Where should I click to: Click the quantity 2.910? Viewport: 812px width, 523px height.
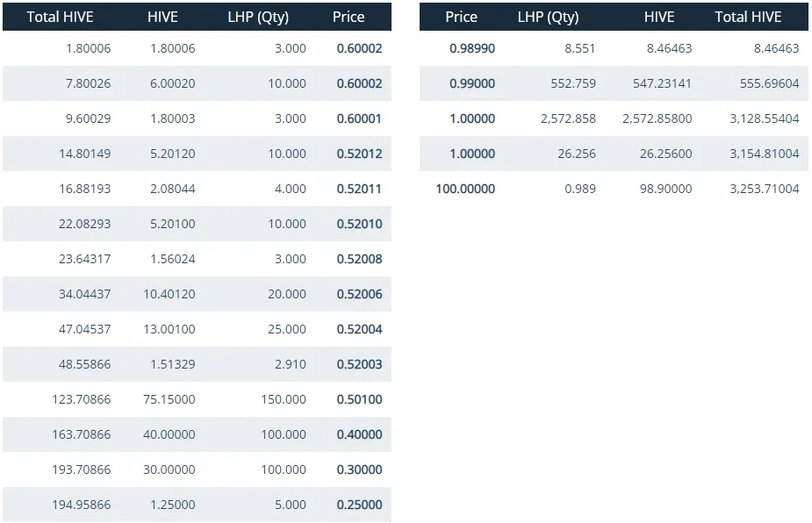(290, 364)
